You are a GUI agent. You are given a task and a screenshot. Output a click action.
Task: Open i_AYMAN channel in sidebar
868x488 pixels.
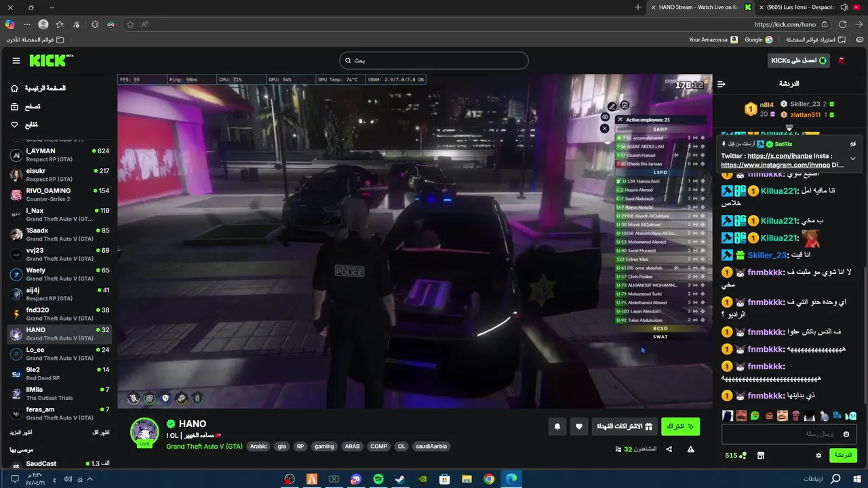58,155
